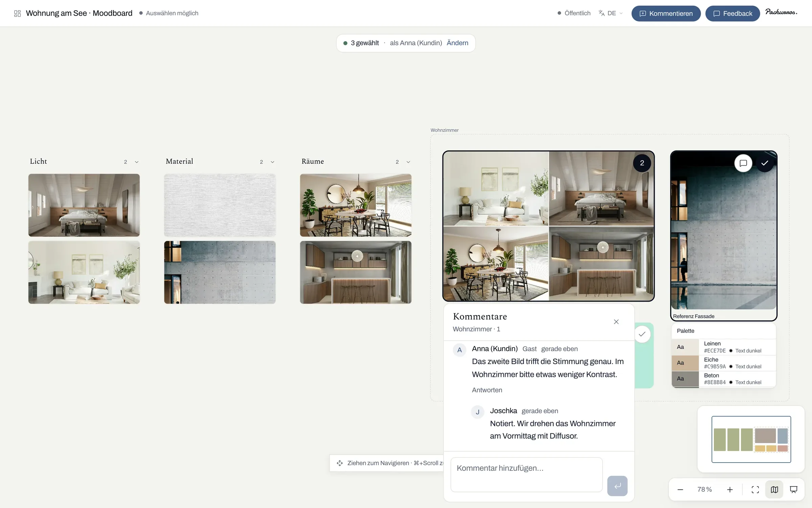Click the minimap overview thumbnail

[751, 439]
